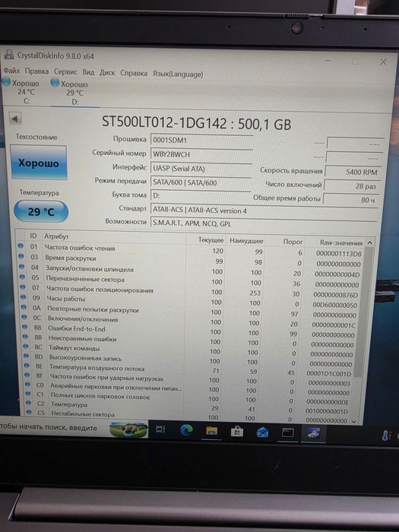Click the Текущее column header
Image resolution: width=399 pixels, height=532 pixels.
click(x=211, y=240)
